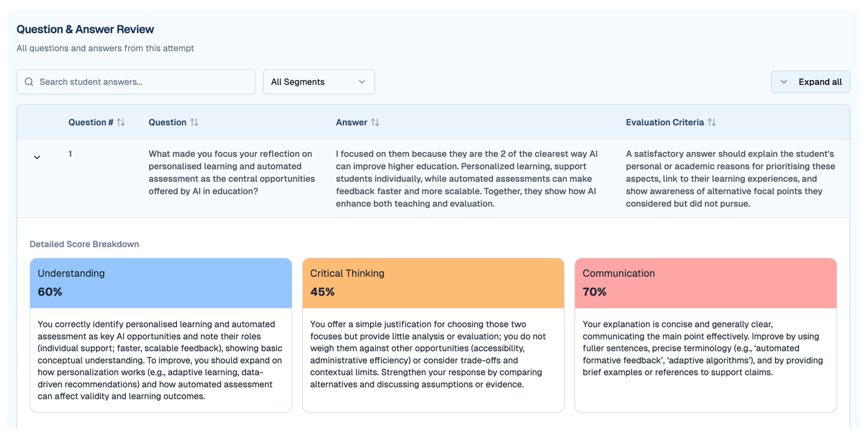Click sort arrows beside Question header

point(194,122)
